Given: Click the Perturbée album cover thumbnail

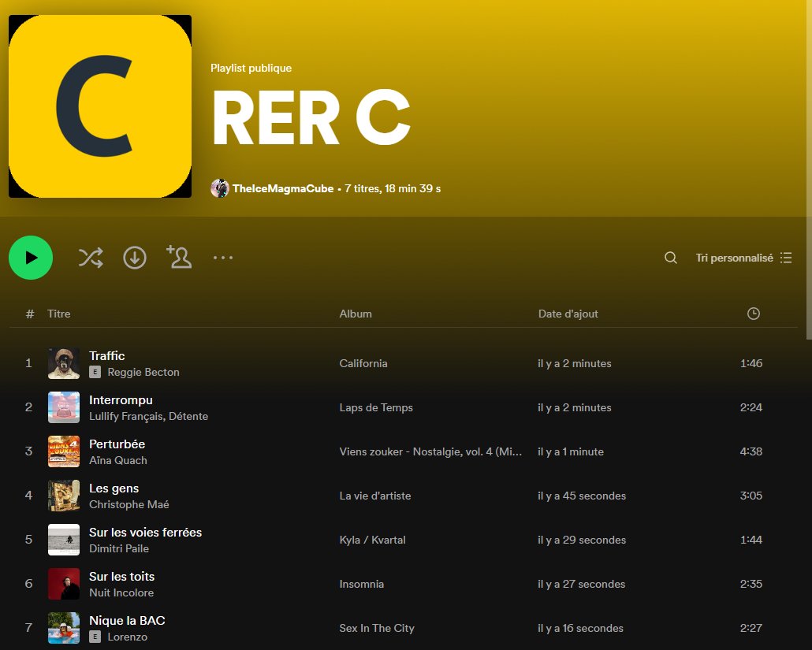Looking at the screenshot, I should (64, 451).
